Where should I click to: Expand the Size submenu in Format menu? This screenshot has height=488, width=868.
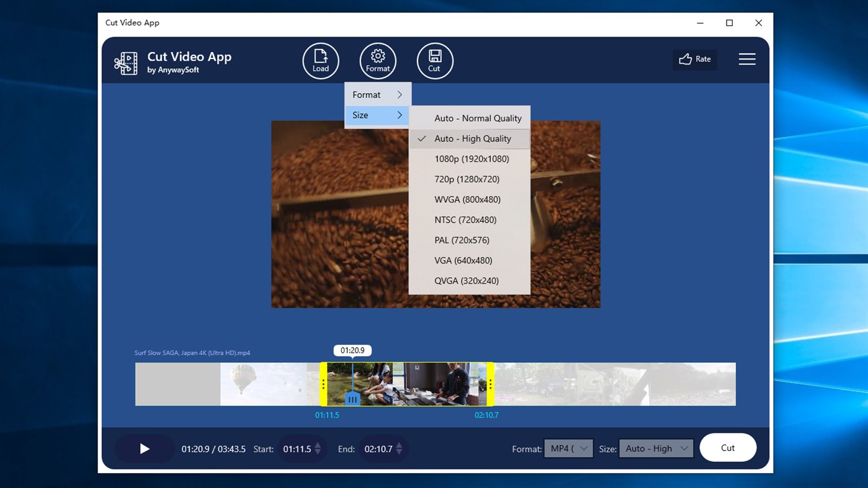[x=377, y=115]
